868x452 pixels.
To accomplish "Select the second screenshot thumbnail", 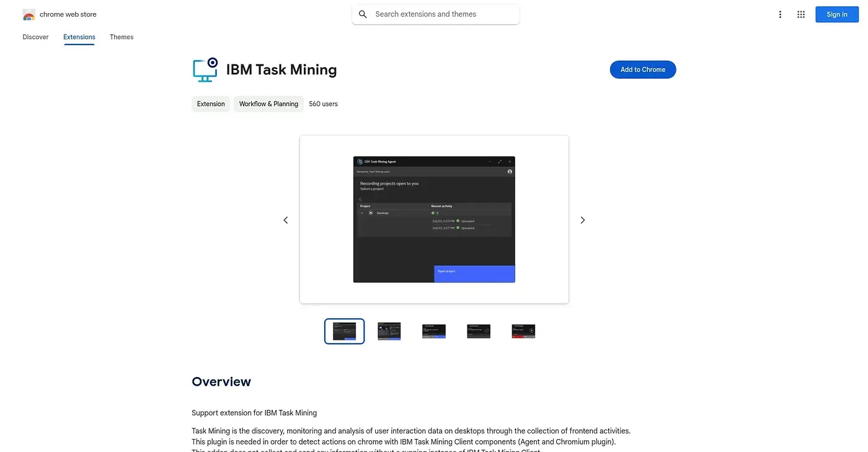I will pyautogui.click(x=389, y=331).
